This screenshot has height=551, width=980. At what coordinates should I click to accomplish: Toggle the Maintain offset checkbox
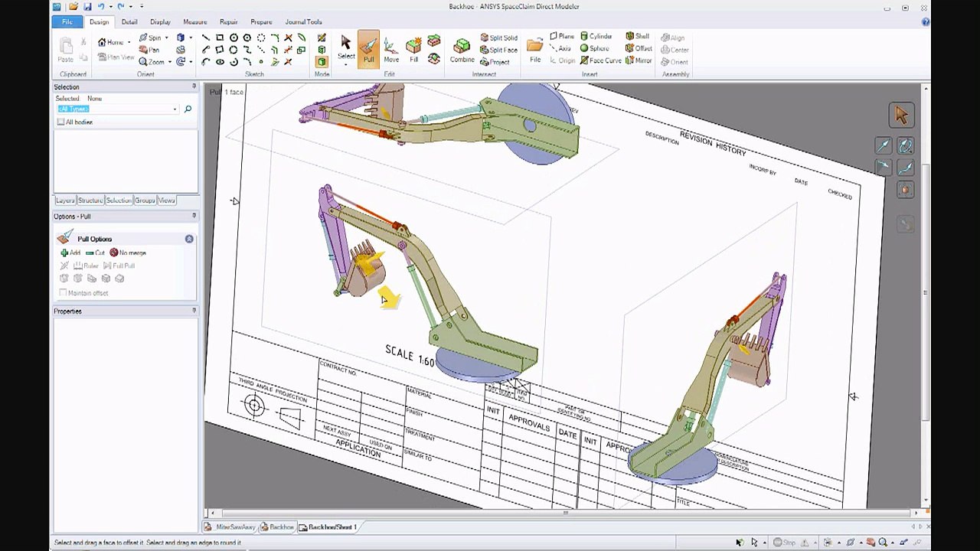point(63,293)
